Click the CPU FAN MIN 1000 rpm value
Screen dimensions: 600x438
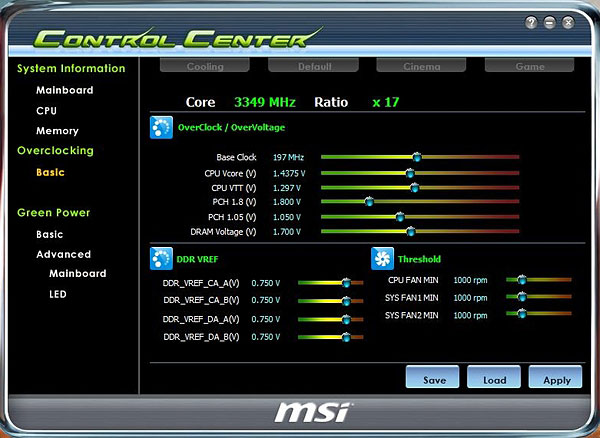(470, 280)
